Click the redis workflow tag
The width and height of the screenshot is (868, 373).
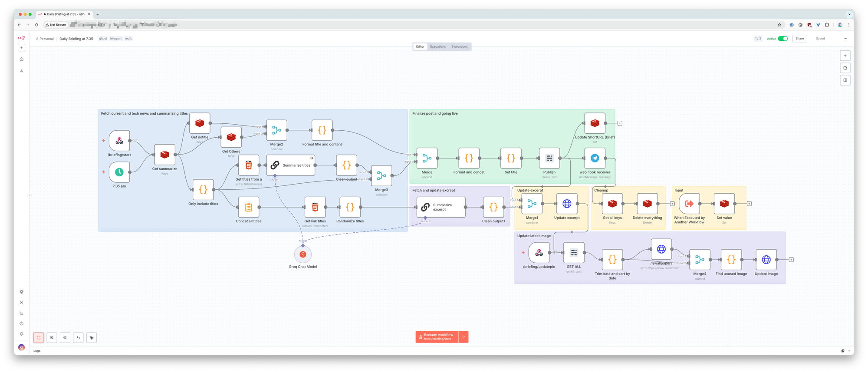coord(128,39)
